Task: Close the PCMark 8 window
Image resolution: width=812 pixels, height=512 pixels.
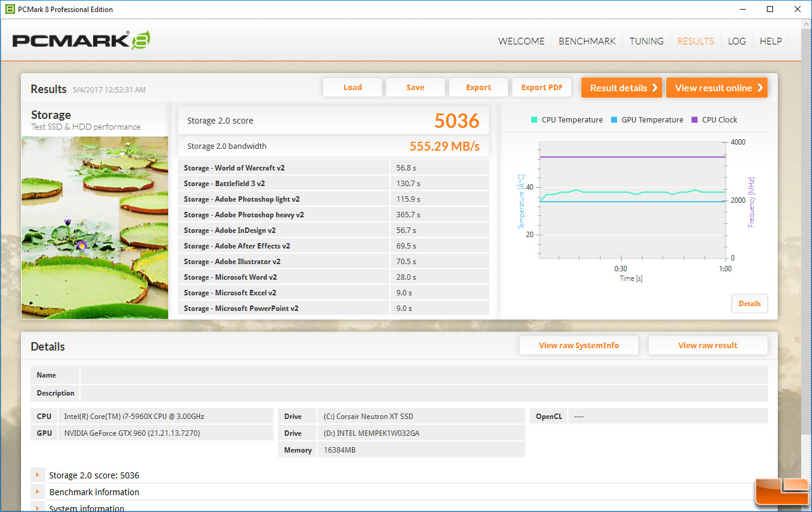Action: coord(798,9)
